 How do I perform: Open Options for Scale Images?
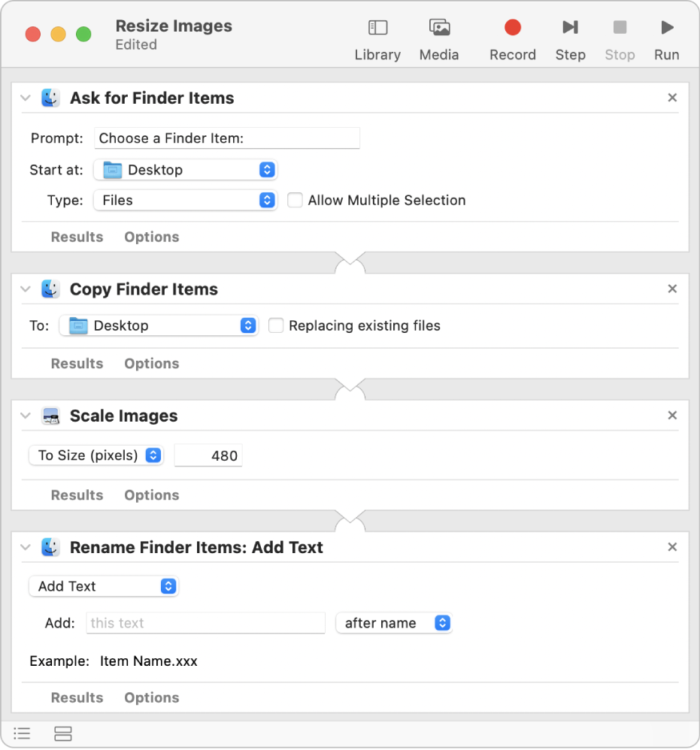[151, 494]
